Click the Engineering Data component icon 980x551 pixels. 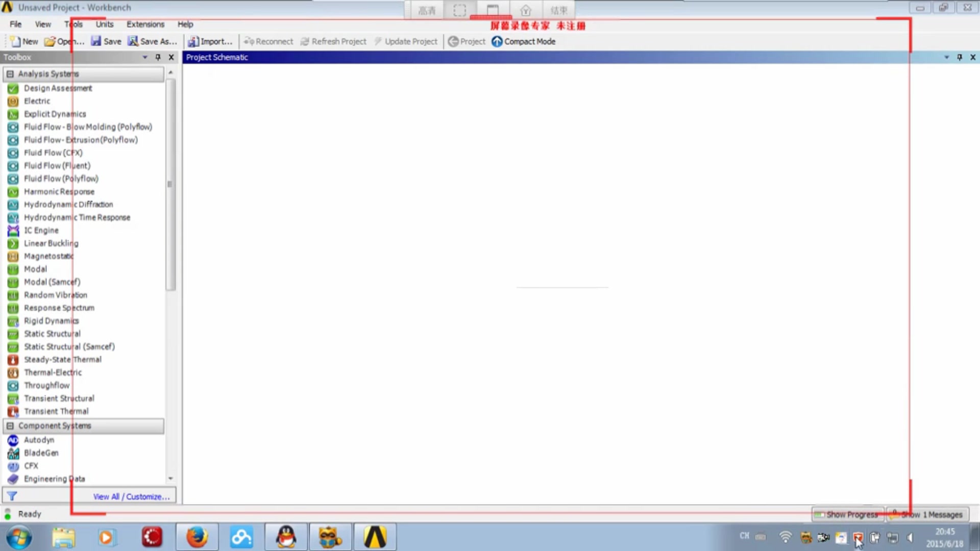point(13,479)
